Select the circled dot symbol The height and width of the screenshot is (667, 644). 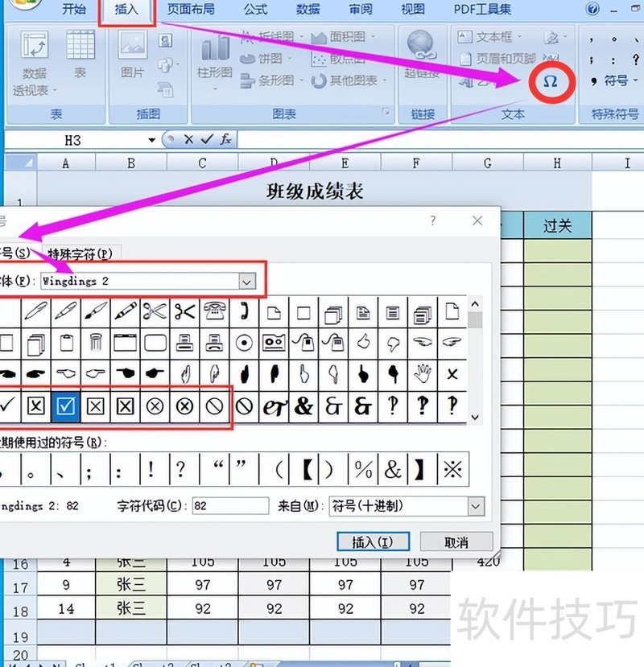[x=244, y=343]
